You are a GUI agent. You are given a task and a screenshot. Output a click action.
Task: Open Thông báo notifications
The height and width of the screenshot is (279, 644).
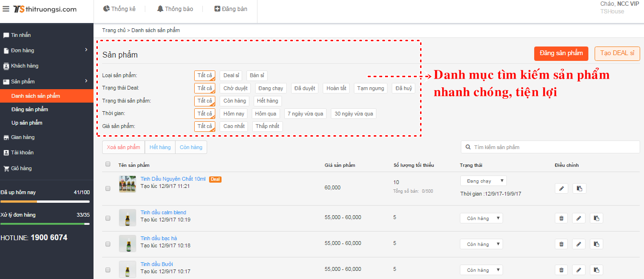click(175, 9)
